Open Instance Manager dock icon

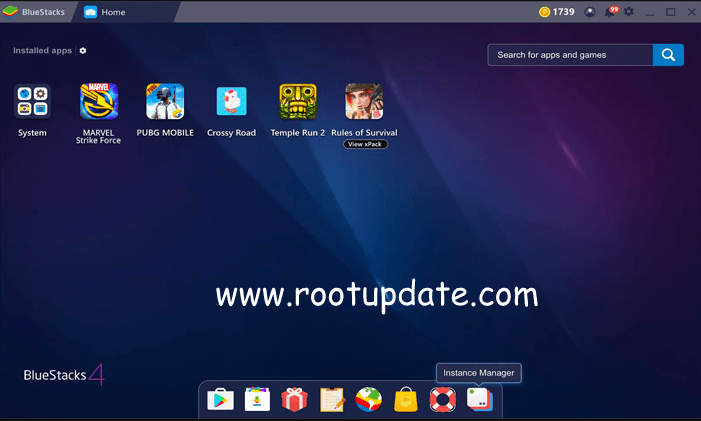point(480,399)
